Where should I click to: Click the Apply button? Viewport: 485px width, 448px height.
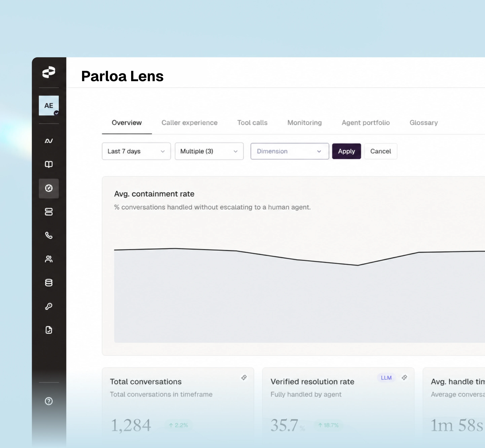point(347,151)
